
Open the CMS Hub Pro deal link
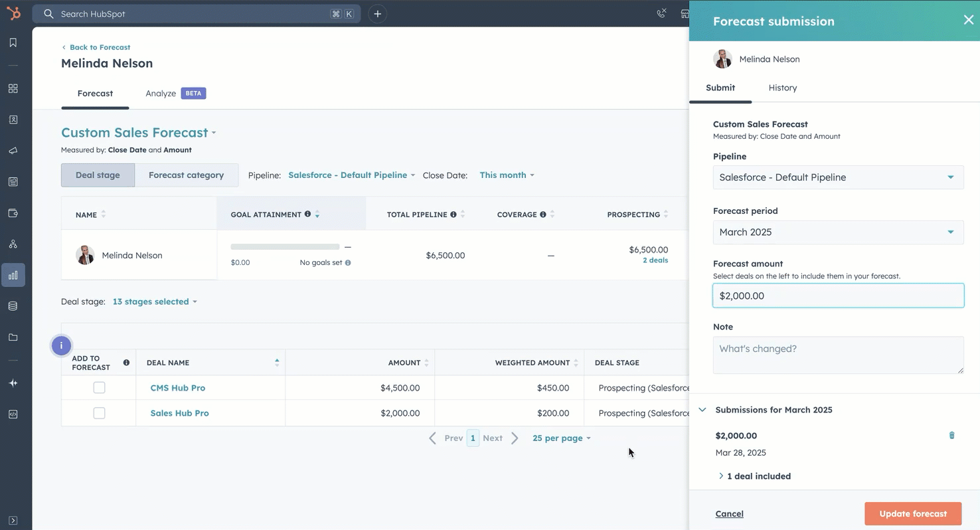click(178, 388)
